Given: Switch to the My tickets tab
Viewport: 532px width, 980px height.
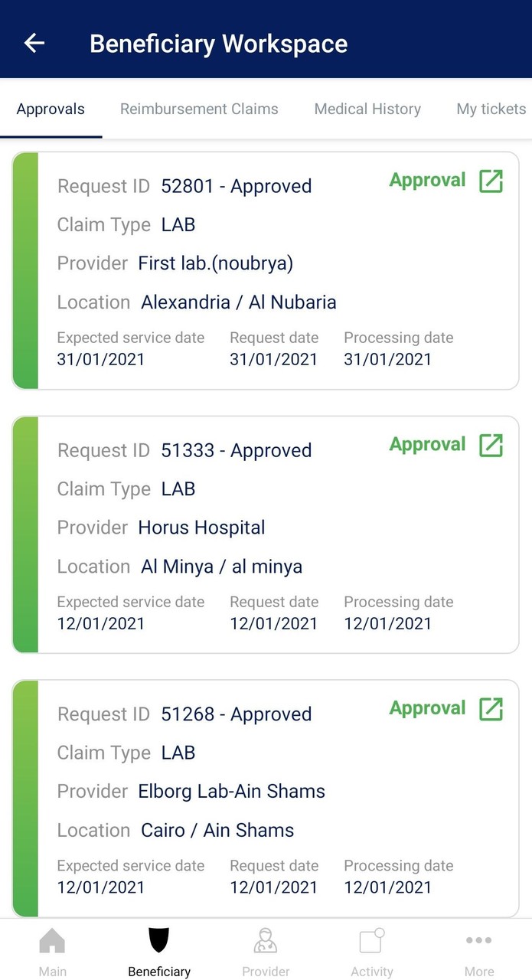Looking at the screenshot, I should tap(491, 109).
